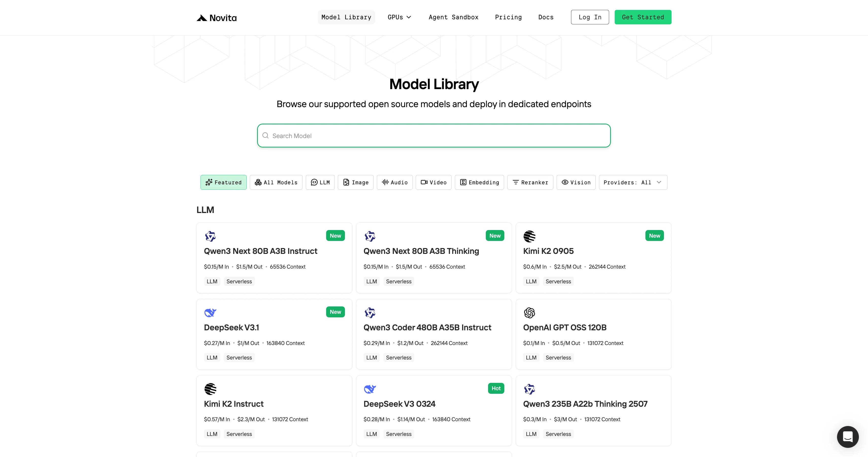Viewport: 868px width, 457px height.
Task: Go to Agent Sandbox page
Action: (454, 17)
